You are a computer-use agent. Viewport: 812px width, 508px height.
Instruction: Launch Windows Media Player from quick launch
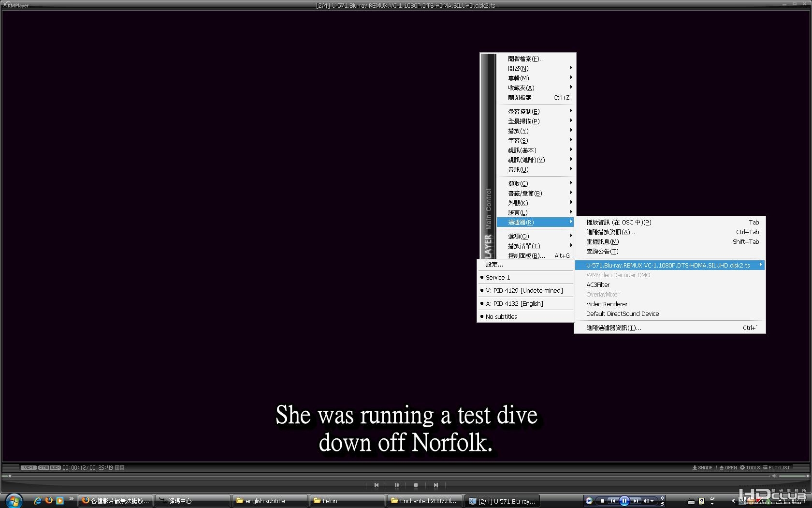pyautogui.click(x=60, y=501)
